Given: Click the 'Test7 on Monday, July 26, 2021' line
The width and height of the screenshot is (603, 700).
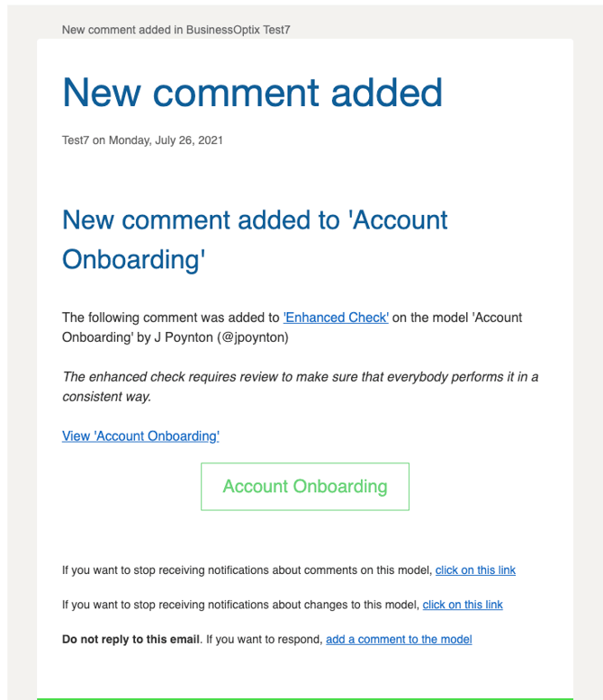Looking at the screenshot, I should point(142,140).
